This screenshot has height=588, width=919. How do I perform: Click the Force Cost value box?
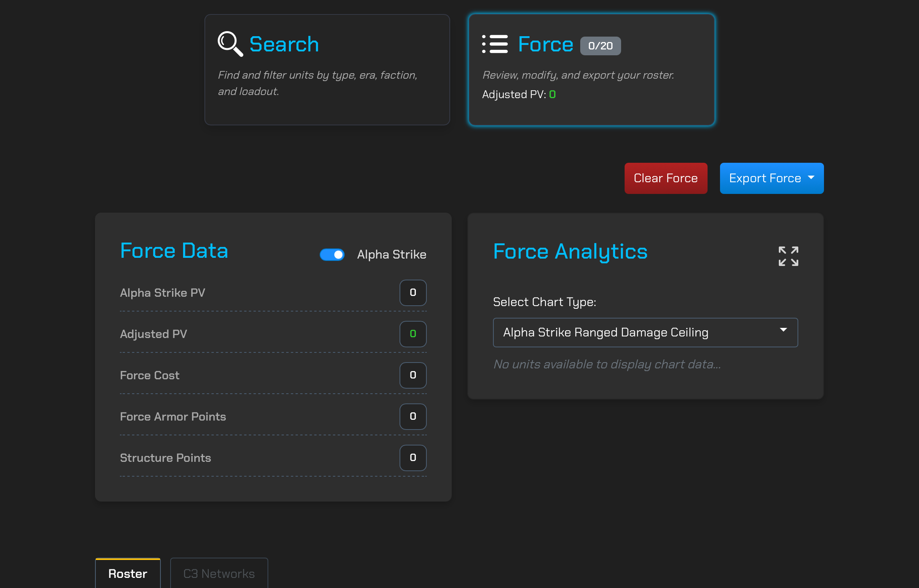[413, 375]
